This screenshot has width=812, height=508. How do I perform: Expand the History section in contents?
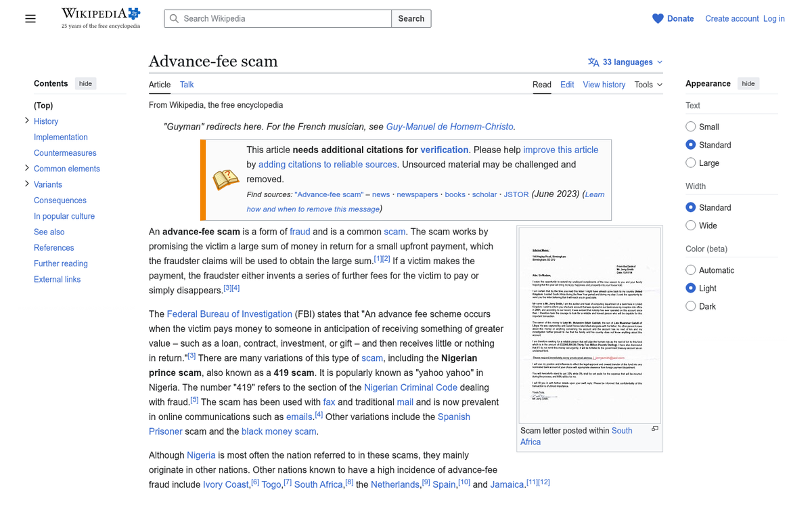pyautogui.click(x=27, y=121)
